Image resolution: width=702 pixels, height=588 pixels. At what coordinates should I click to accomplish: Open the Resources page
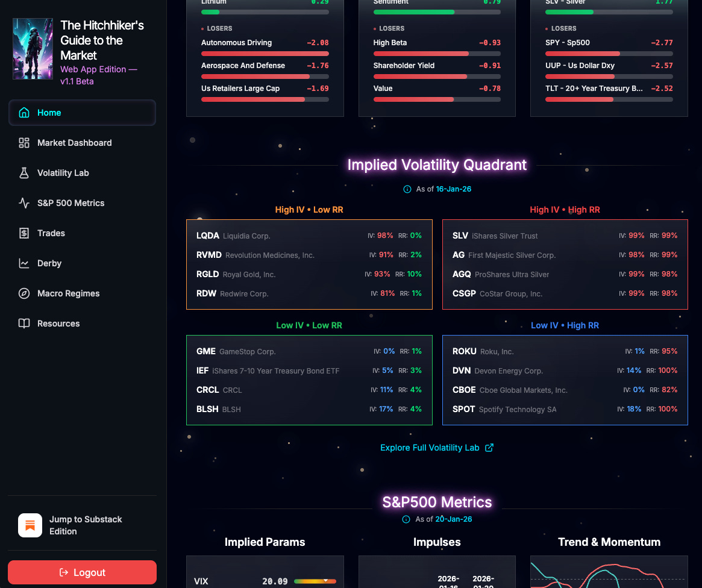(82, 324)
